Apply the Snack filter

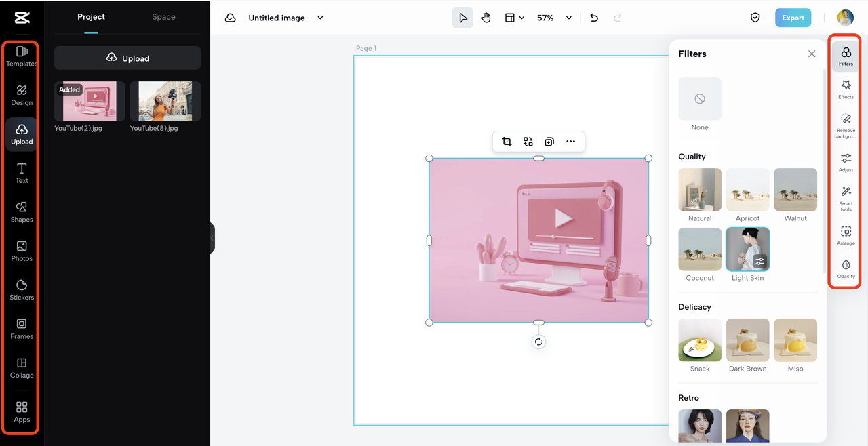[700, 340]
